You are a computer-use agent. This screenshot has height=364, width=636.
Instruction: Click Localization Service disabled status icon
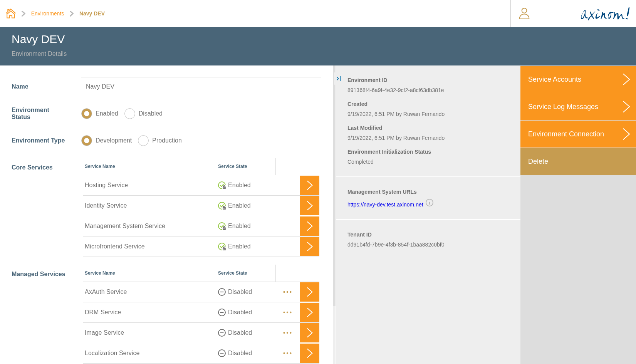(222, 353)
